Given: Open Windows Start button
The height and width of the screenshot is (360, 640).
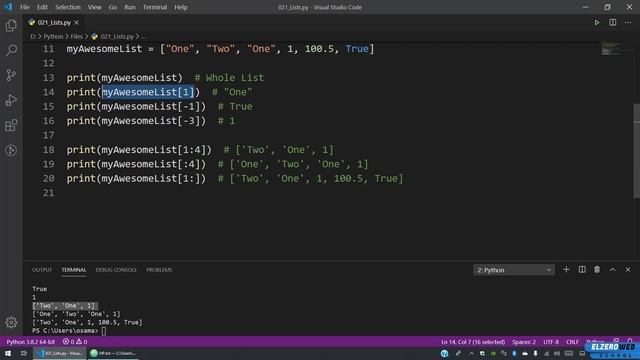Looking at the screenshot, I should [x=8, y=353].
